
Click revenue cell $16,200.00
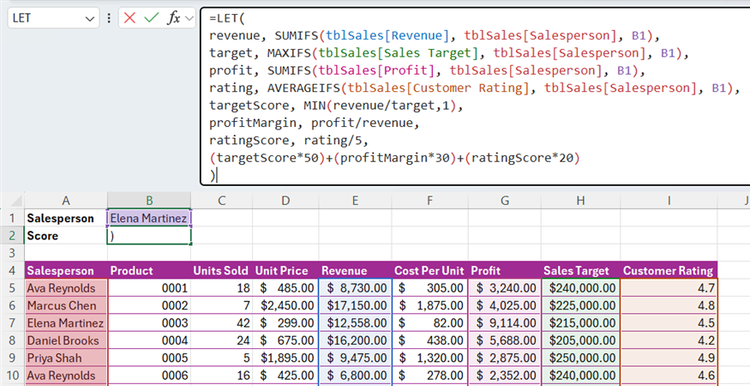355,341
